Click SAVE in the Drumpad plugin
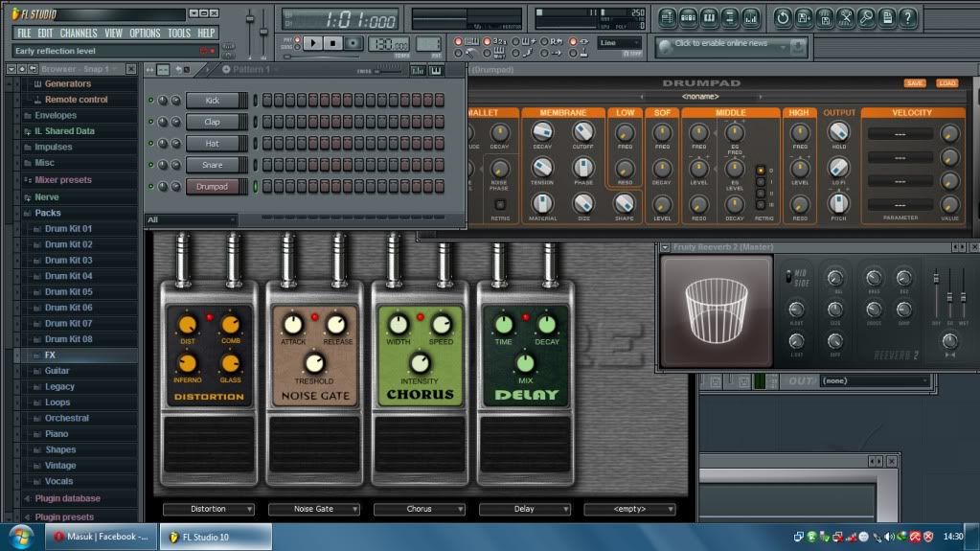This screenshot has width=980, height=551. 914,83
